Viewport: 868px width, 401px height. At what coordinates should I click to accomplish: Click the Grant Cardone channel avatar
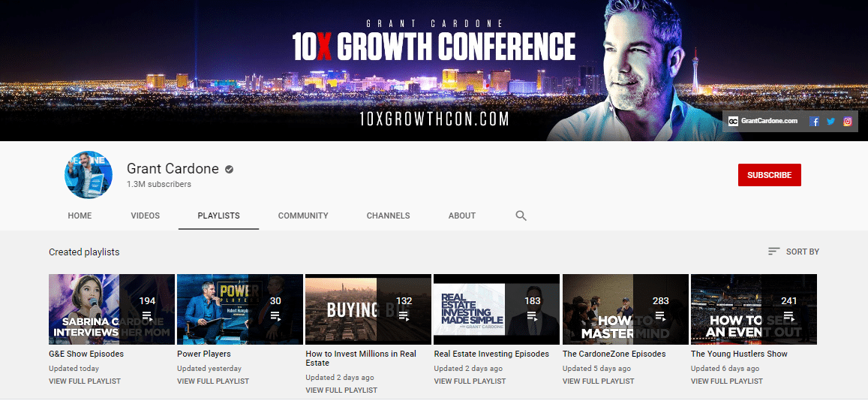[89, 174]
